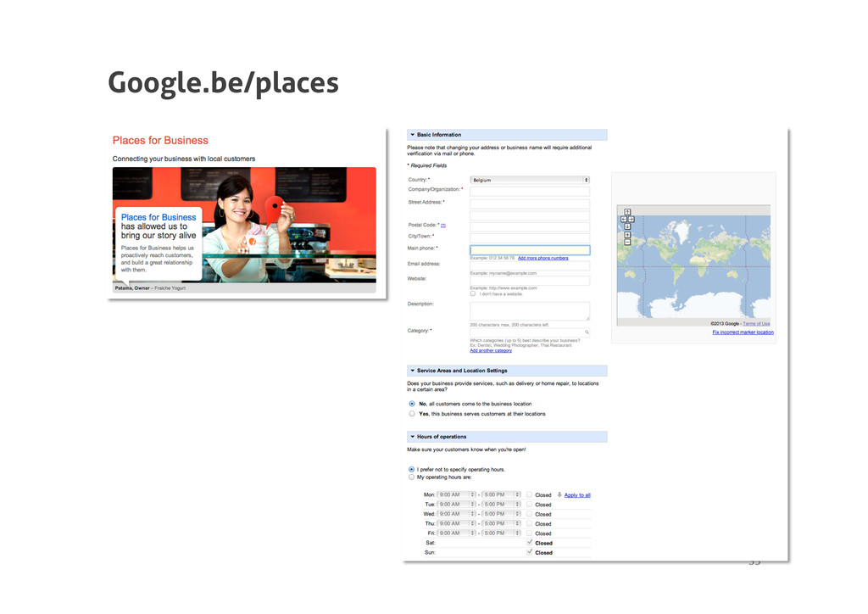
Task: Open Monday closing time dropdown
Action: click(x=501, y=494)
